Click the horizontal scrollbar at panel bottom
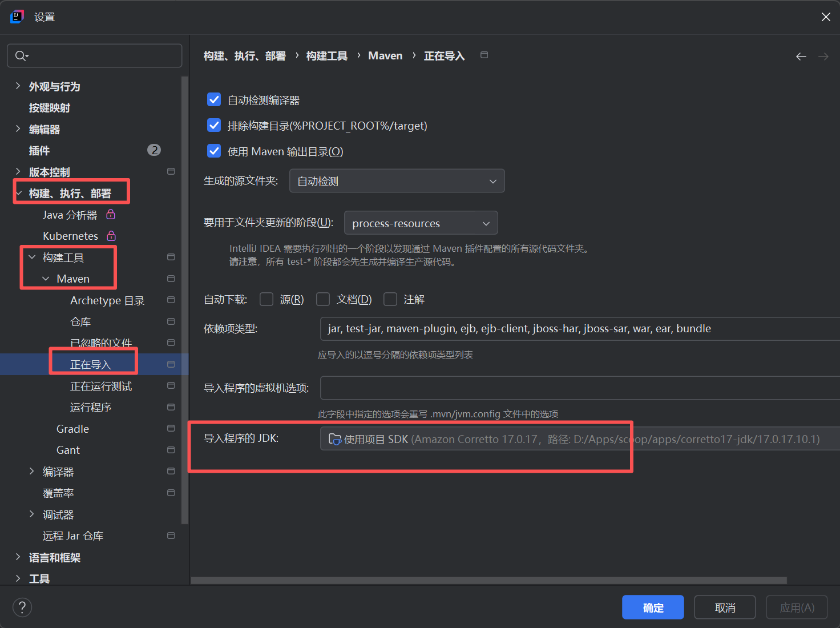The height and width of the screenshot is (628, 840). (x=489, y=581)
